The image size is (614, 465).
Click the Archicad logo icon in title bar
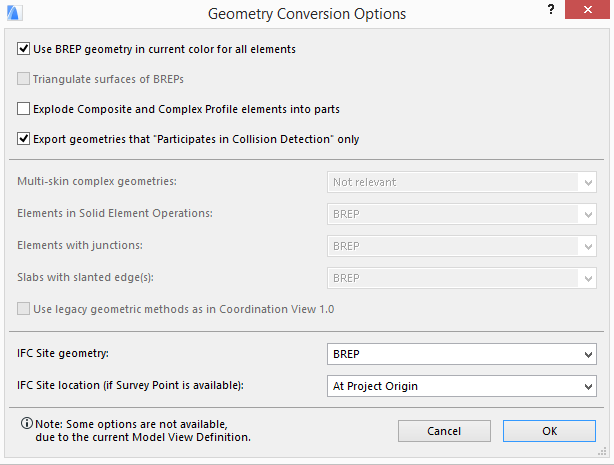tap(13, 14)
